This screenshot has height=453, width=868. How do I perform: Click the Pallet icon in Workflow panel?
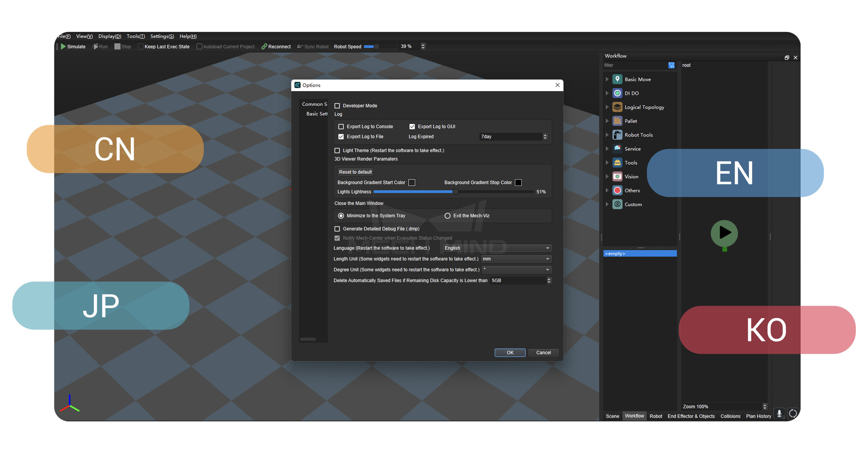coord(618,121)
